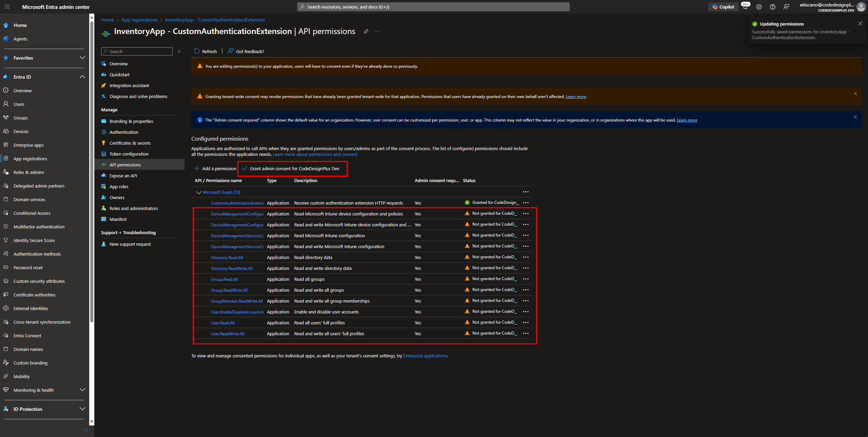
Task: Sort by API / Permissions name header
Action: tap(218, 181)
